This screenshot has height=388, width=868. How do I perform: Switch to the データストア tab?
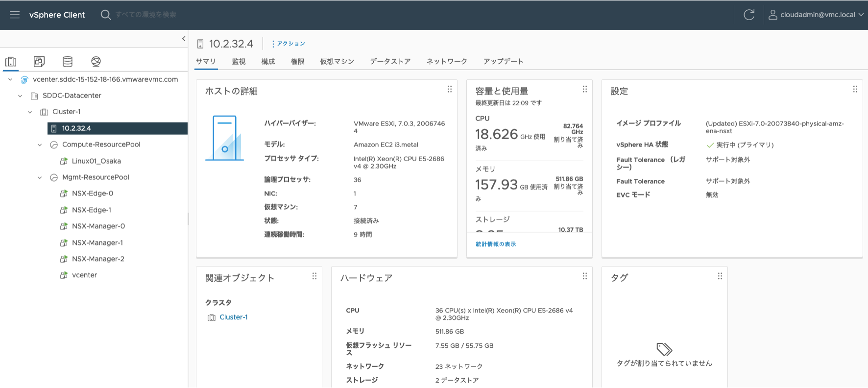[x=390, y=61]
